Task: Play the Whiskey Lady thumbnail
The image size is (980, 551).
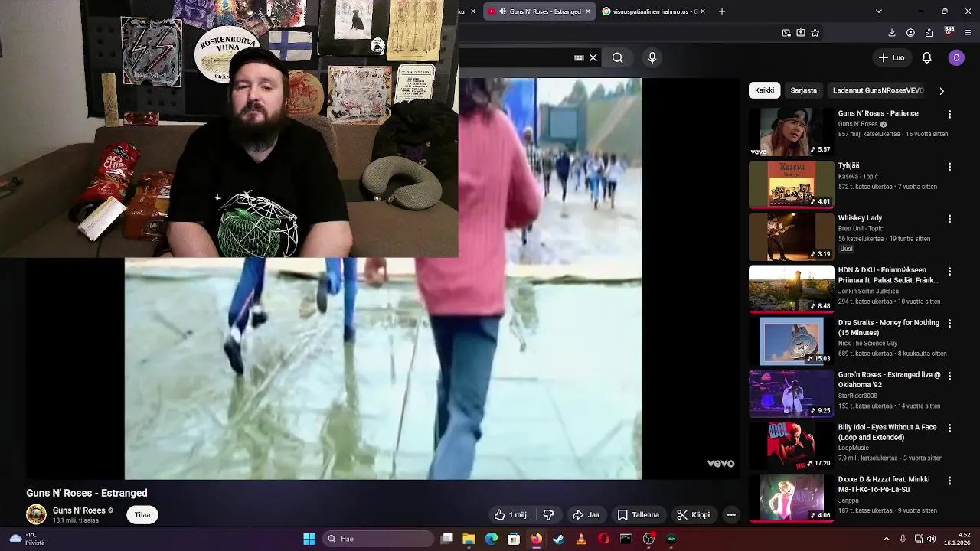Action: point(791,236)
